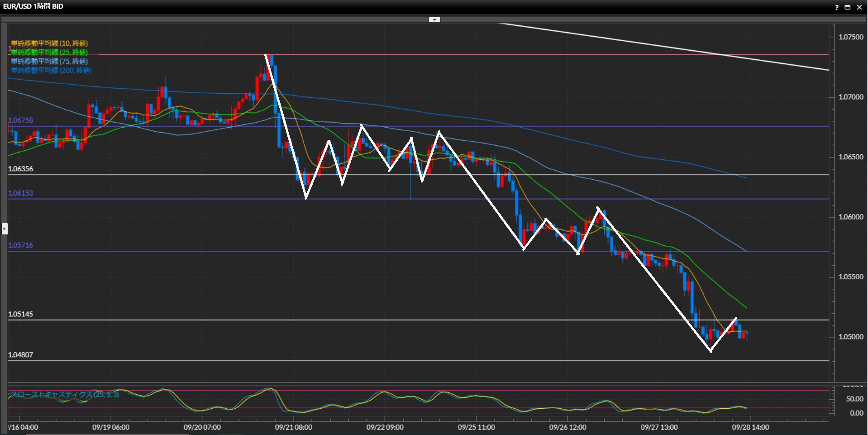
Task: Click the 09/25 11:00 time axis label
Action: pyautogui.click(x=476, y=427)
